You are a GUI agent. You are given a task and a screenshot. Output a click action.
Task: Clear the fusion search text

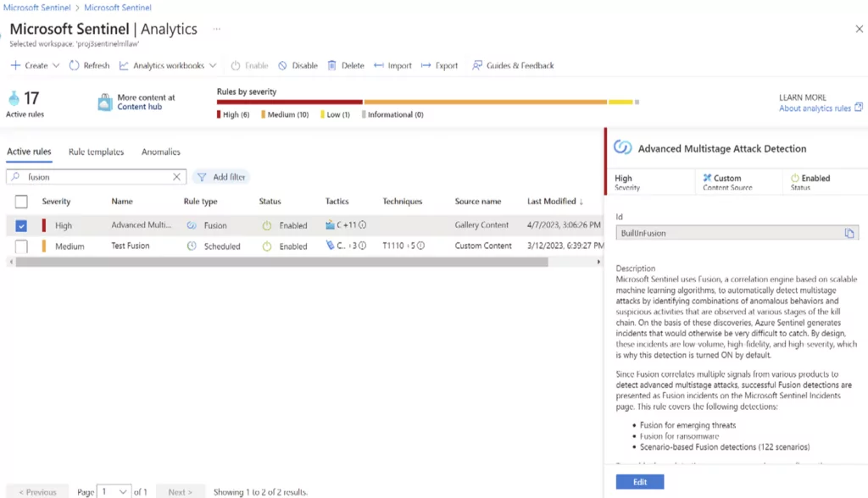pos(176,177)
